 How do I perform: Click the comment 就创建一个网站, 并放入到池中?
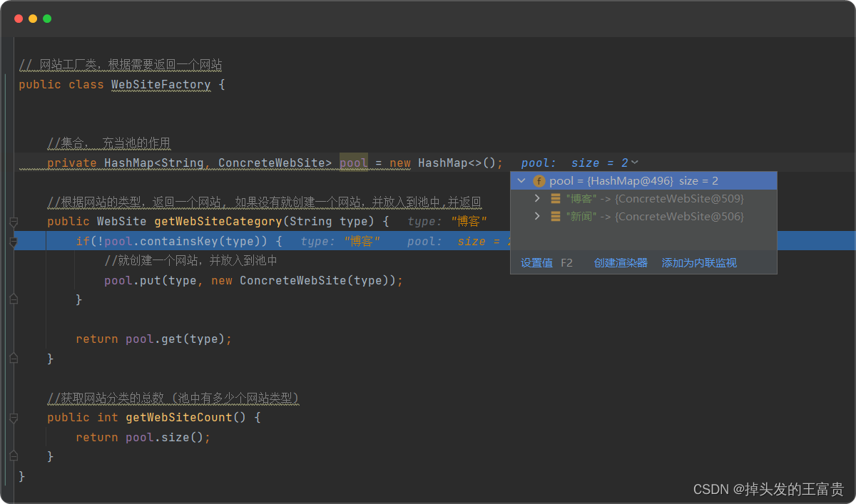click(191, 261)
